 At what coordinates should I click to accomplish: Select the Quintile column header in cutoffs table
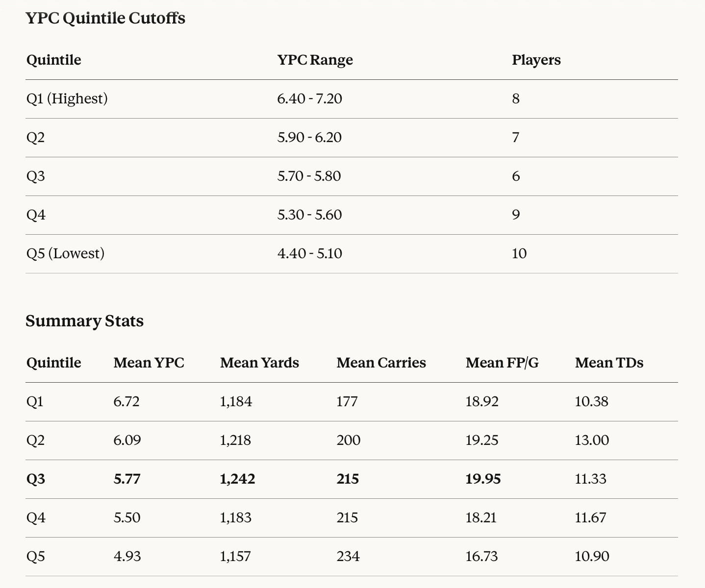tap(54, 60)
